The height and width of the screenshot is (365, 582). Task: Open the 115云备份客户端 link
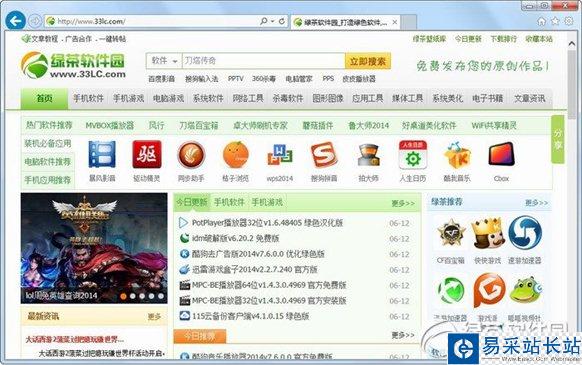coord(251,316)
